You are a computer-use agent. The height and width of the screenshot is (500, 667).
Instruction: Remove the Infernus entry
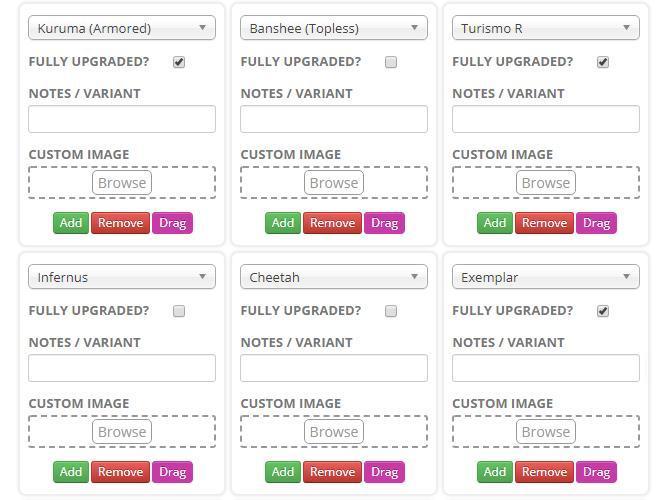tap(120, 472)
